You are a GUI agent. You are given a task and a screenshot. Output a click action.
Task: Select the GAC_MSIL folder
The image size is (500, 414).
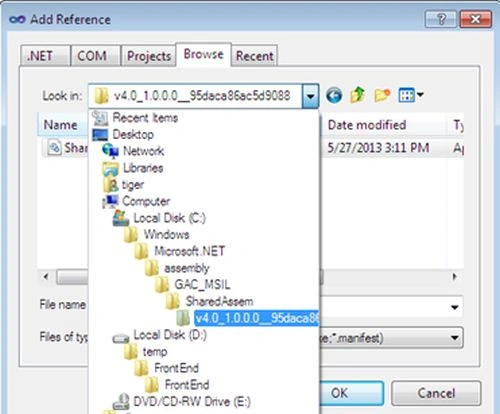click(x=202, y=285)
